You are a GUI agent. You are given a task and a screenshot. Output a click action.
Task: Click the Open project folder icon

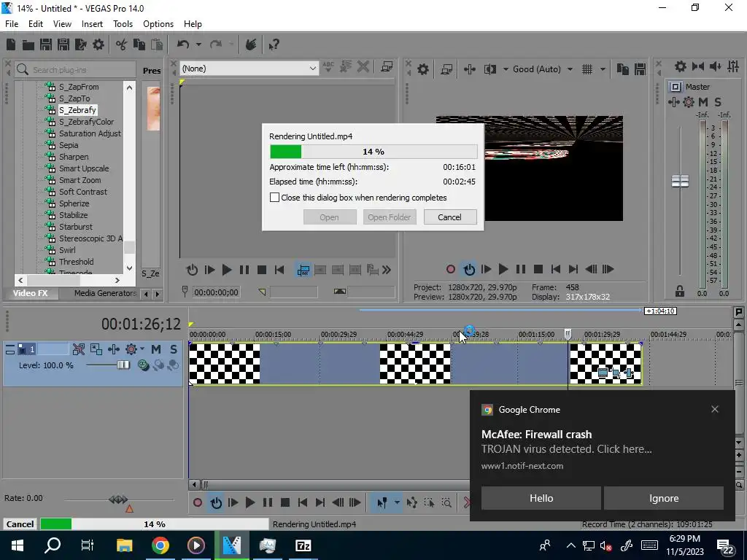(28, 44)
